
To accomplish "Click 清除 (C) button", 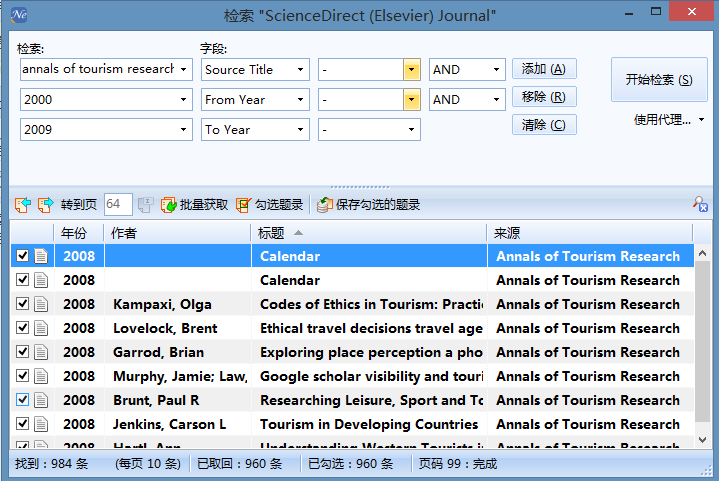I will tap(544, 125).
